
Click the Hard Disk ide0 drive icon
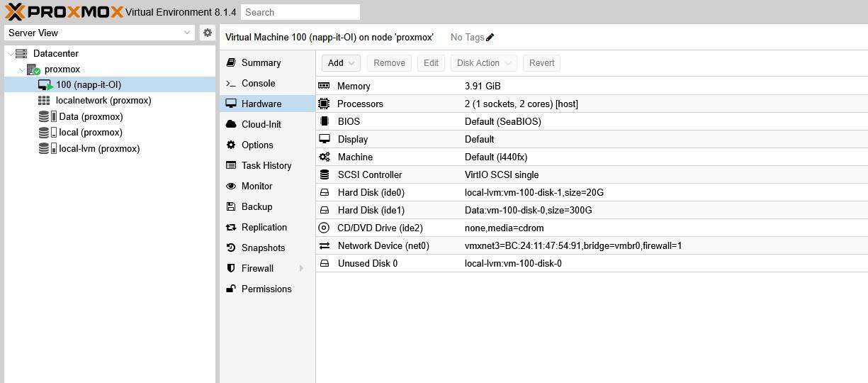click(x=325, y=192)
